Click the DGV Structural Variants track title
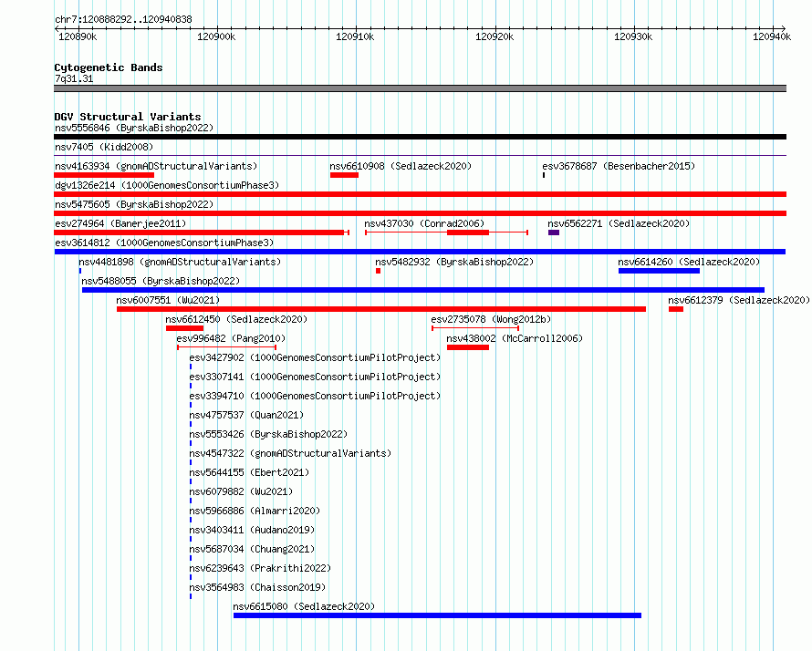 [128, 117]
